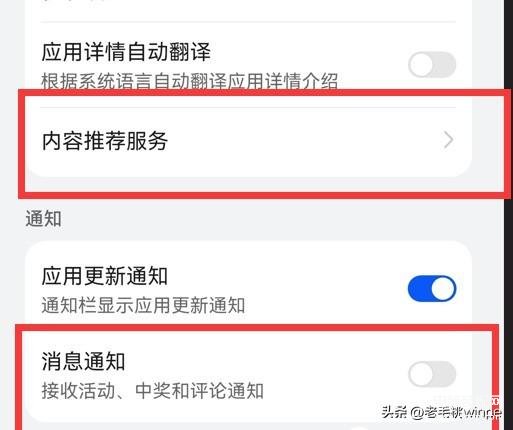Enable the 应用详情自动翻译 switch
513x430 pixels.
tap(432, 64)
